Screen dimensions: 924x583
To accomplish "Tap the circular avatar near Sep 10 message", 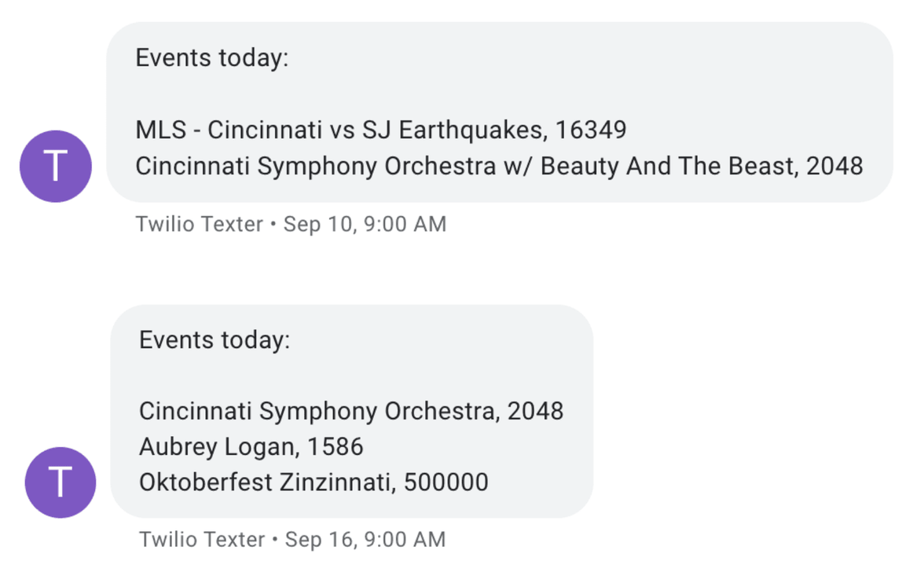I will 55,166.
